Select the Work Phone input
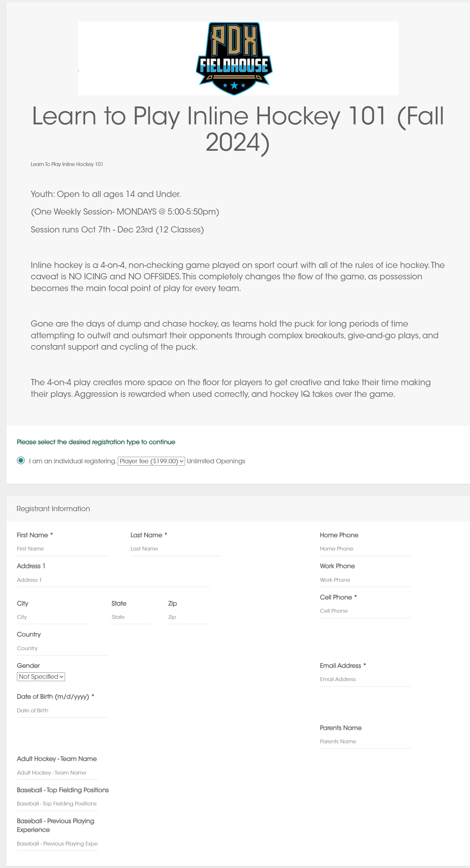 point(365,580)
